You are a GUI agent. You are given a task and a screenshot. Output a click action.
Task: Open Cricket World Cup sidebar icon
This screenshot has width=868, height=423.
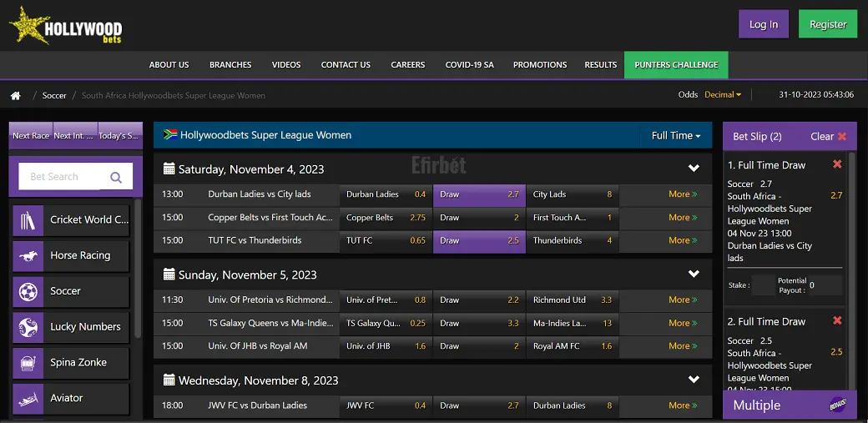[x=28, y=220]
